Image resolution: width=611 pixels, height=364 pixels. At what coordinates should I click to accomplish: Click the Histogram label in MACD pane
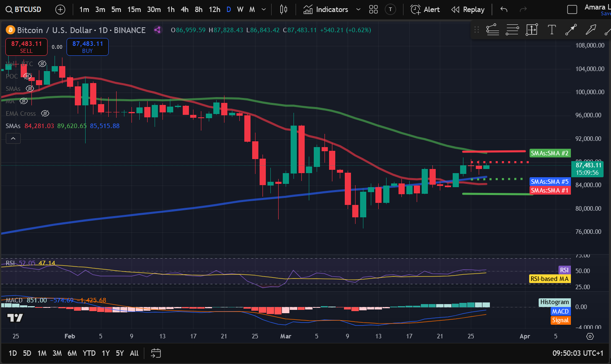click(x=555, y=302)
